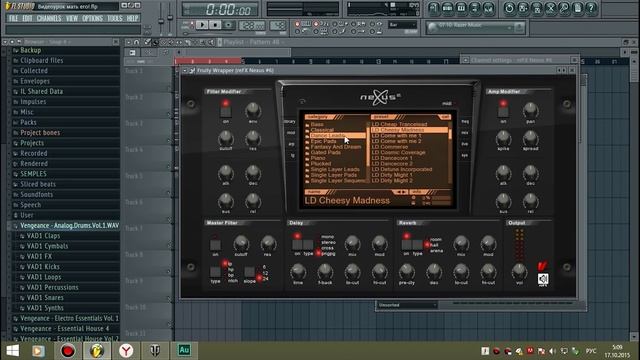Viewport: 640px width, 360px height.
Task: Click the Reverb type button
Action: pos(417,245)
